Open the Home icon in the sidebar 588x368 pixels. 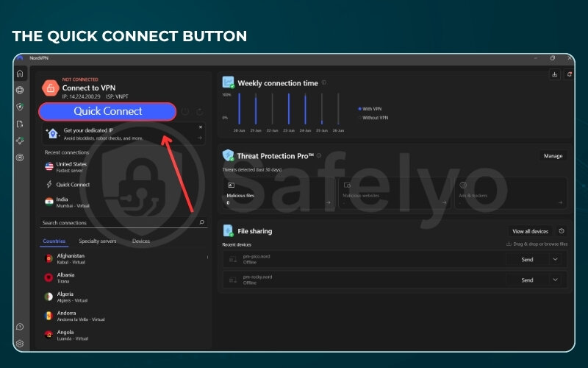coord(21,74)
